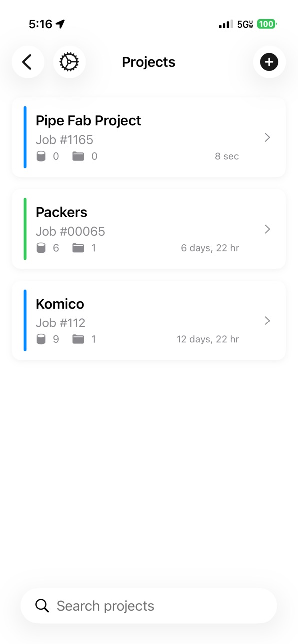
Task: Tap the folder icon in Pipe Fab Project
Action: click(78, 156)
